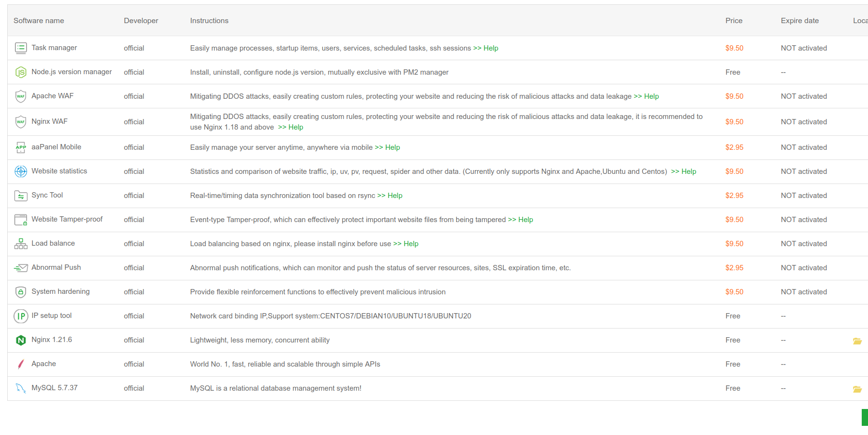Image resolution: width=868 pixels, height=435 pixels.
Task: Select the Sync Tool software name
Action: [47, 195]
